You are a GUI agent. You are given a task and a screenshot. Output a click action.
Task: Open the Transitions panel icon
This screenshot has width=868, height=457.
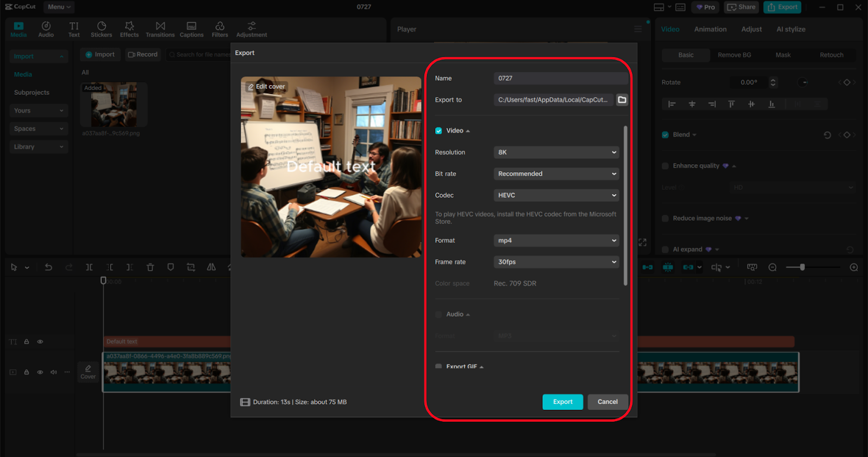coord(160,29)
